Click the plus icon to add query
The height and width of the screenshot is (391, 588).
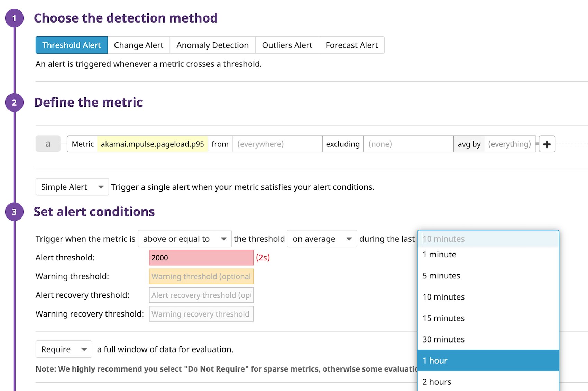546,144
